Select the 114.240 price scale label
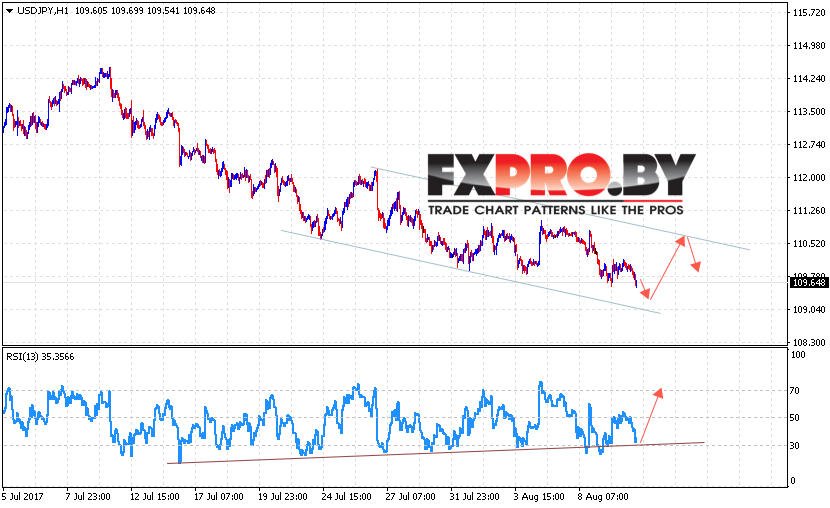Screen dimensions: 830x508 click(x=809, y=79)
